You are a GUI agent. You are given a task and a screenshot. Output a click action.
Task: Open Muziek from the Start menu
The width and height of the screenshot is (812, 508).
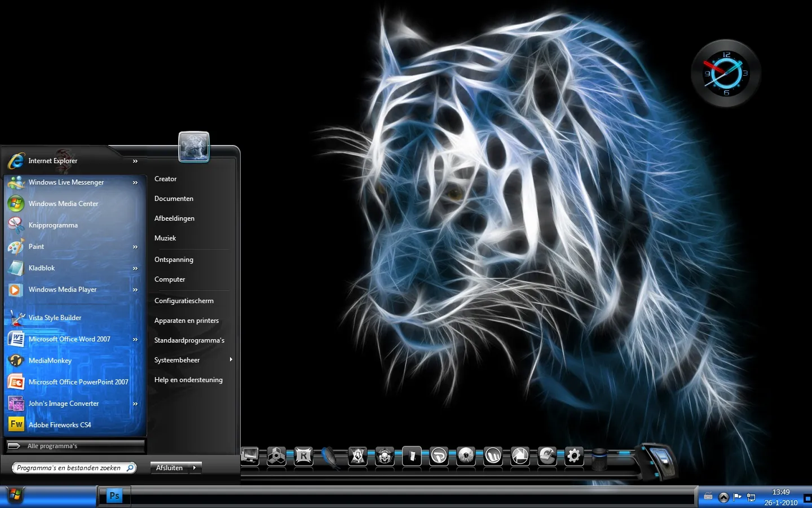[x=165, y=238]
